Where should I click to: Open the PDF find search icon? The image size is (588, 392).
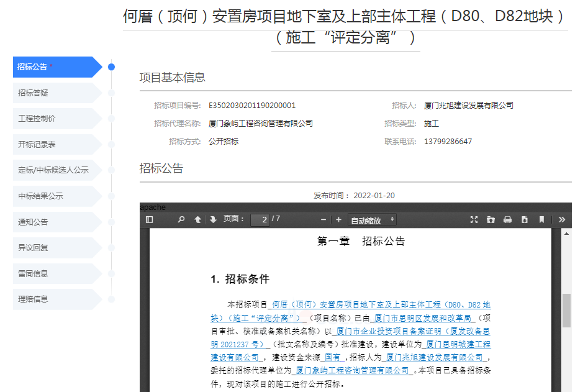coord(181,219)
